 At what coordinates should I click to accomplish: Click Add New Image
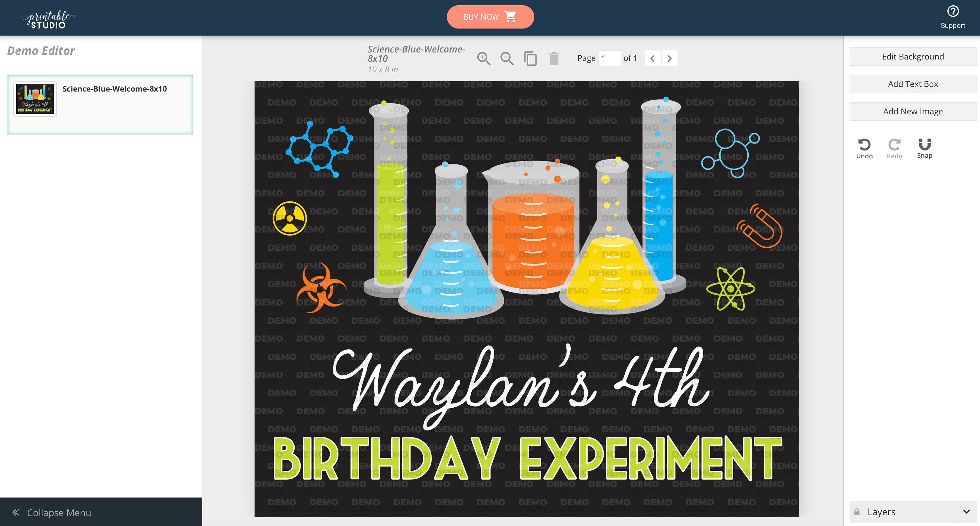[913, 111]
